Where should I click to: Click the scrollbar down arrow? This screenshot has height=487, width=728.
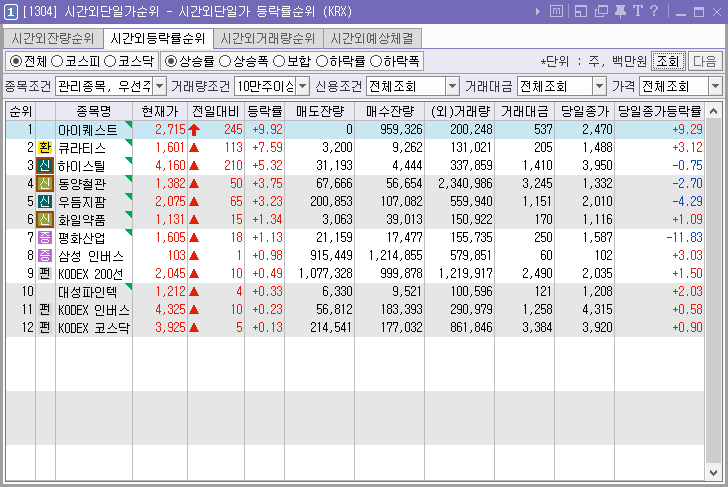[714, 473]
